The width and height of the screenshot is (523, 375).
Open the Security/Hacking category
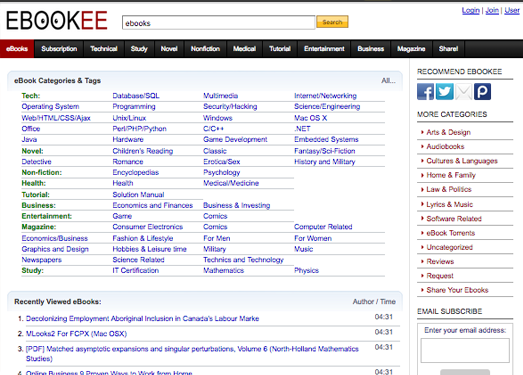tap(230, 106)
